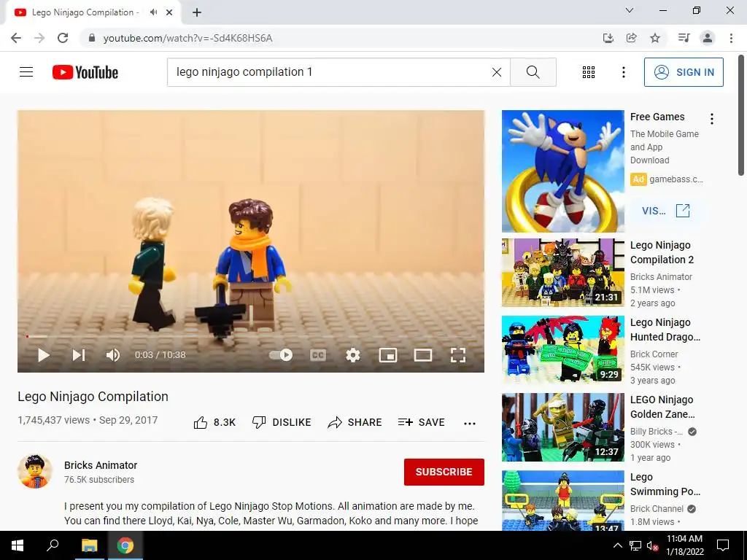This screenshot has width=747, height=560.
Task: Share this page via the address bar icon
Action: [x=631, y=38]
